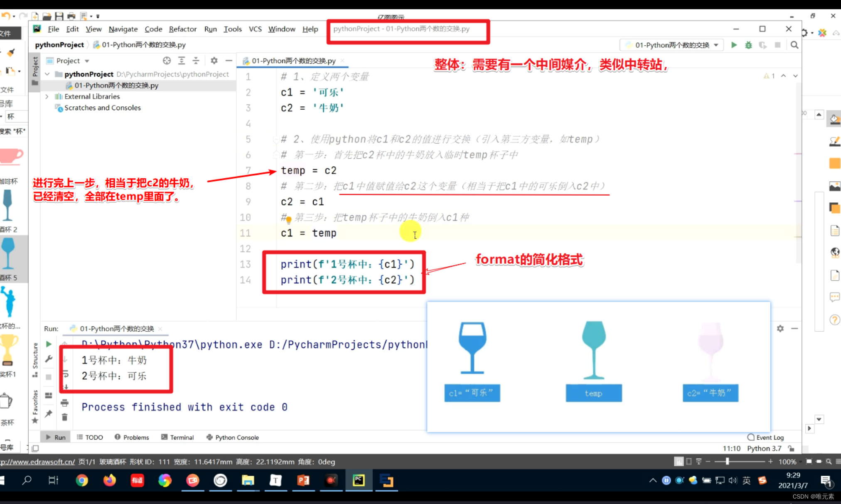Pin the Run tab with the pin icon
841x504 pixels.
tap(49, 413)
